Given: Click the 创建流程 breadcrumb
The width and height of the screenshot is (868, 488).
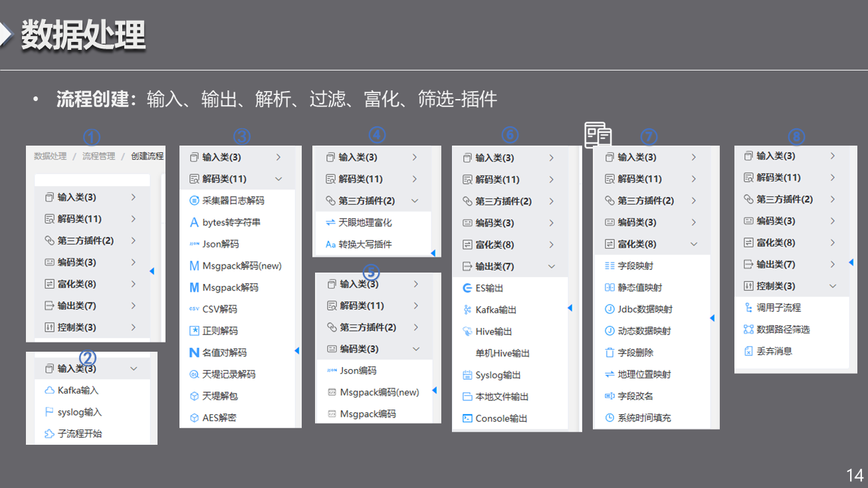Looking at the screenshot, I should (148, 156).
